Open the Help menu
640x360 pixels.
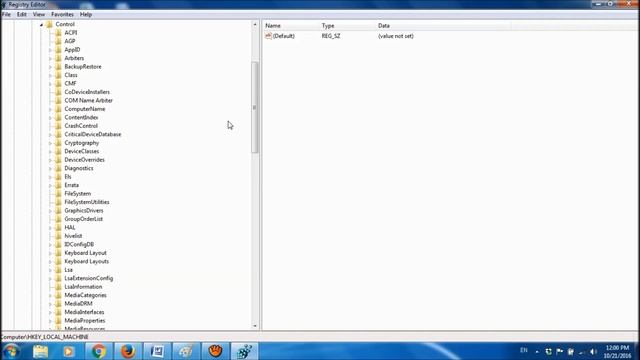(x=86, y=14)
